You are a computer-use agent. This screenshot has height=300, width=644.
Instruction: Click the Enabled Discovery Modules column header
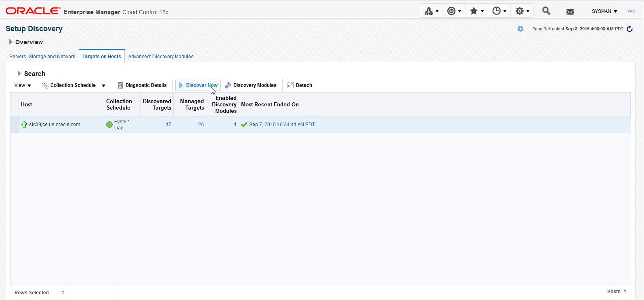(222, 104)
